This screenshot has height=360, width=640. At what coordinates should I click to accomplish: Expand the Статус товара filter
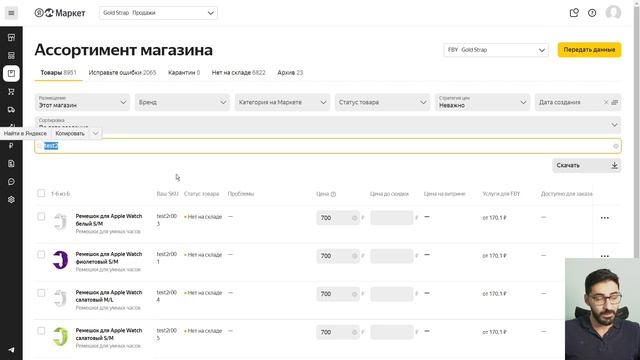coord(382,102)
